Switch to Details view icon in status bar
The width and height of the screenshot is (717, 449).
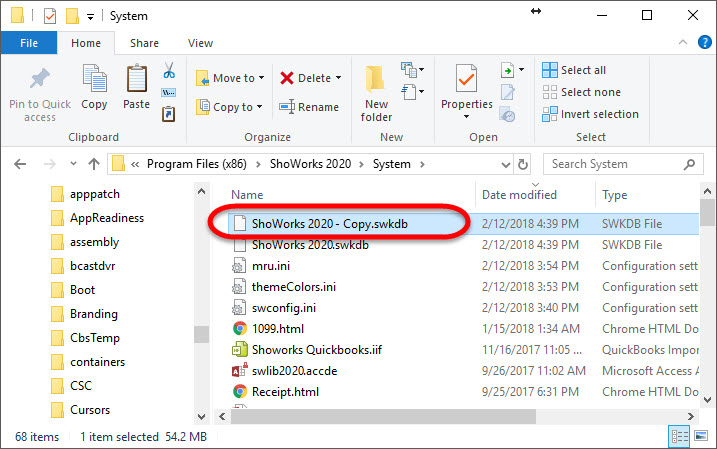click(680, 437)
